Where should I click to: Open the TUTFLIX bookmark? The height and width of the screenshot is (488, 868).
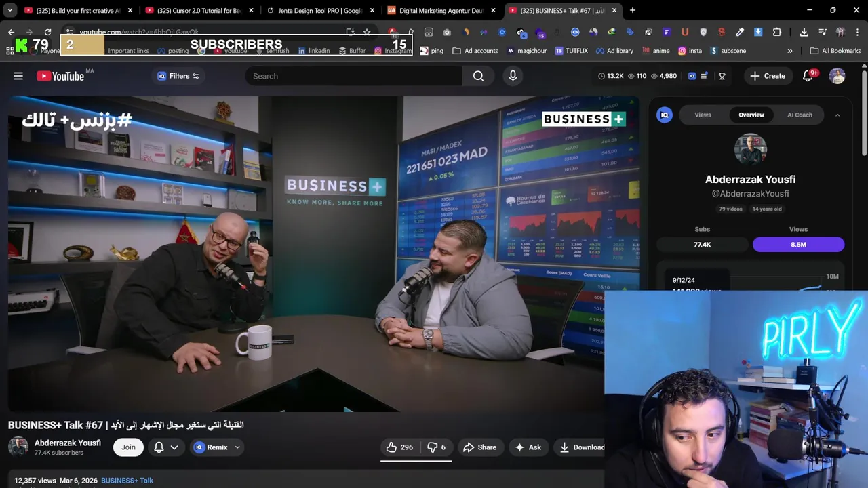(x=571, y=51)
